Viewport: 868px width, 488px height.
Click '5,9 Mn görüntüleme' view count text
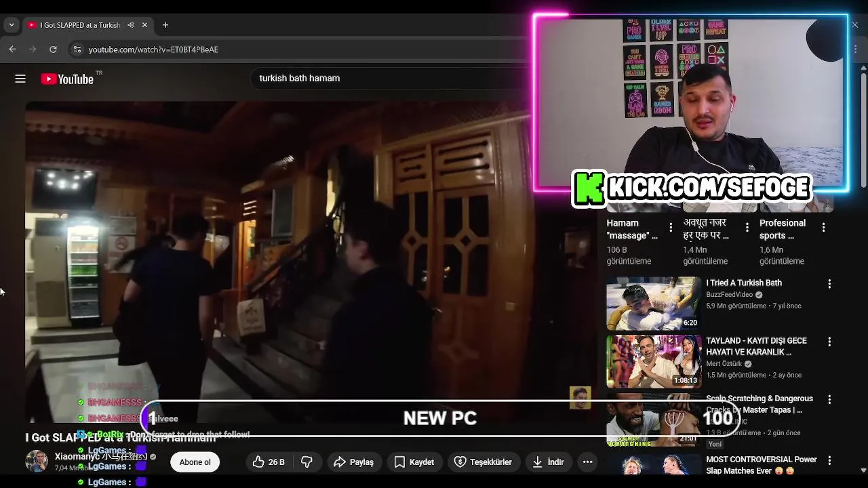point(736,306)
